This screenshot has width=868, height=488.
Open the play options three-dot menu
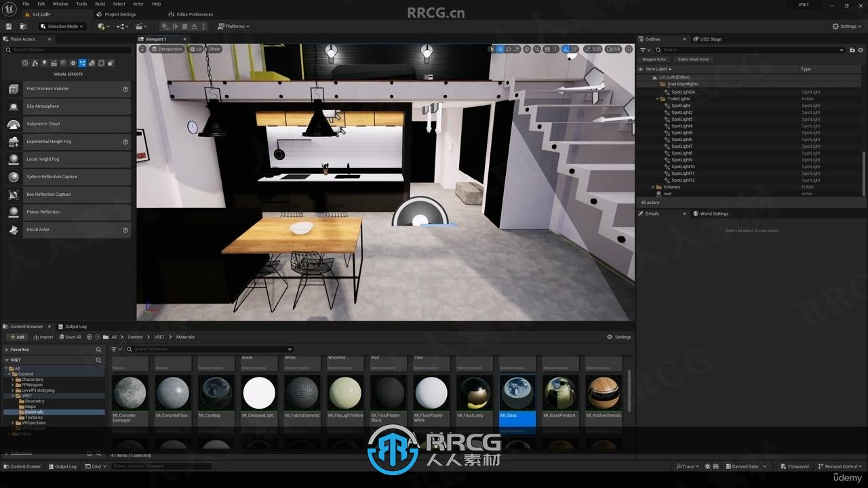point(203,26)
